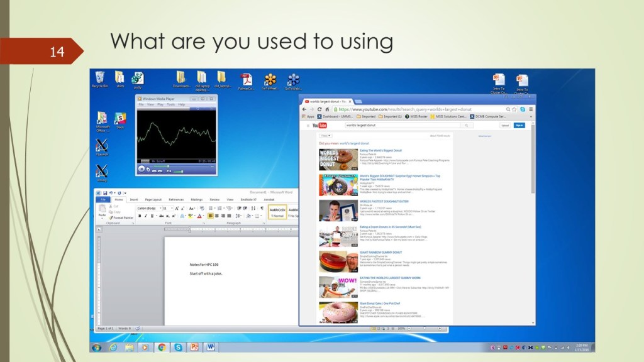644x362 pixels.
Task: Click the Bold button in Word ribbon
Action: pyautogui.click(x=140, y=216)
